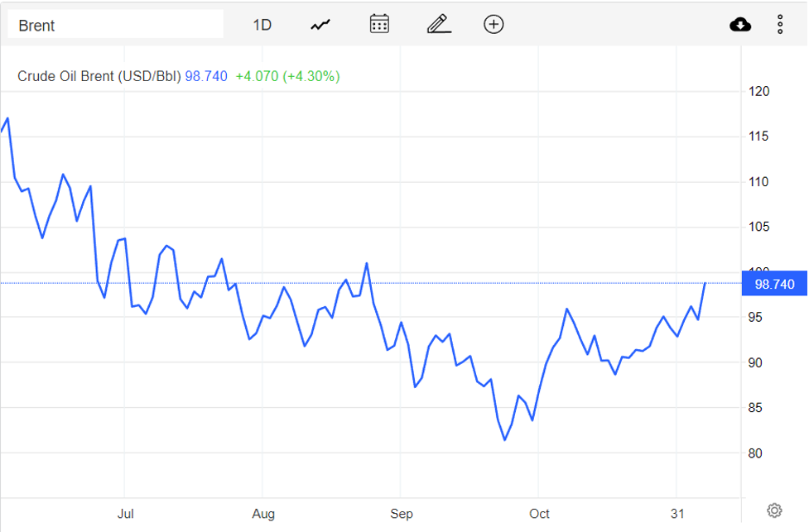
Task: Click the Brent symbol search field
Action: [114, 25]
